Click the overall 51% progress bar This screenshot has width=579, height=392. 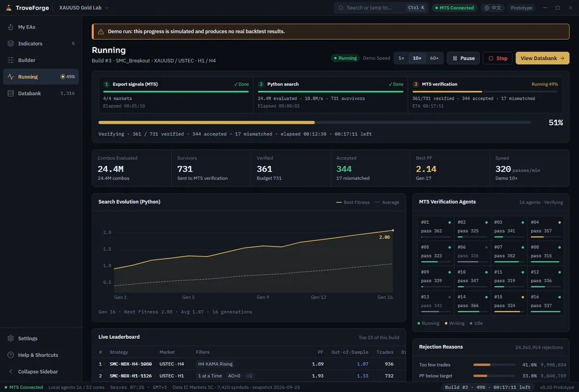point(315,122)
